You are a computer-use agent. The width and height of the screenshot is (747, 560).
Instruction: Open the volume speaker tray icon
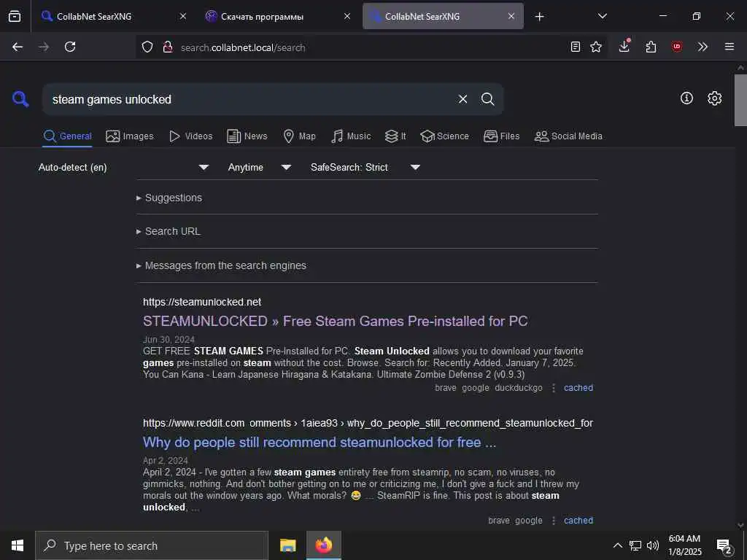pyautogui.click(x=653, y=545)
